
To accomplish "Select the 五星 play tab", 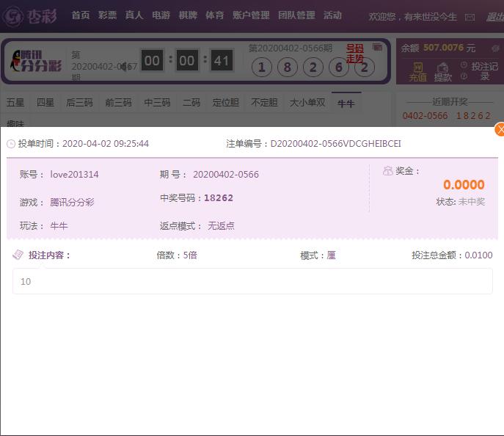I will tap(15, 103).
